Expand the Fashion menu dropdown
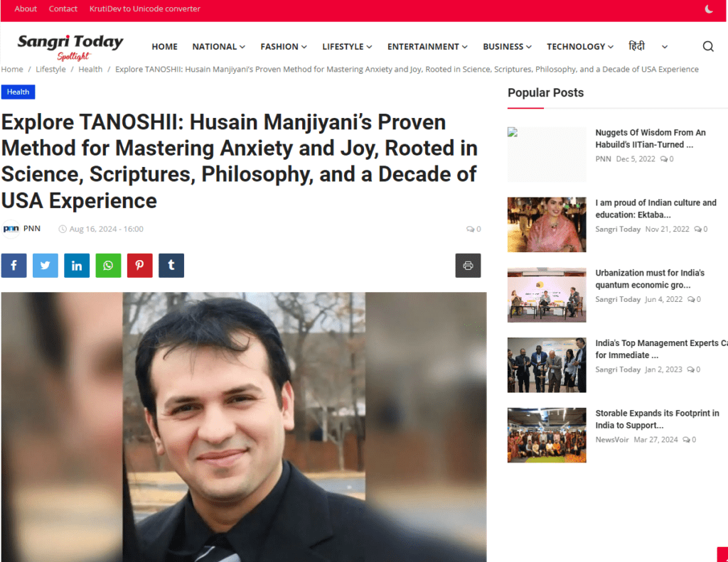Image resolution: width=728 pixels, height=562 pixels. point(284,46)
